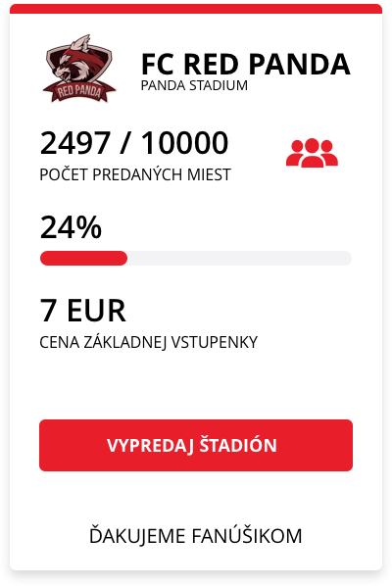
Task: Click the rounded tip of the red progress fill
Action: pos(123,259)
